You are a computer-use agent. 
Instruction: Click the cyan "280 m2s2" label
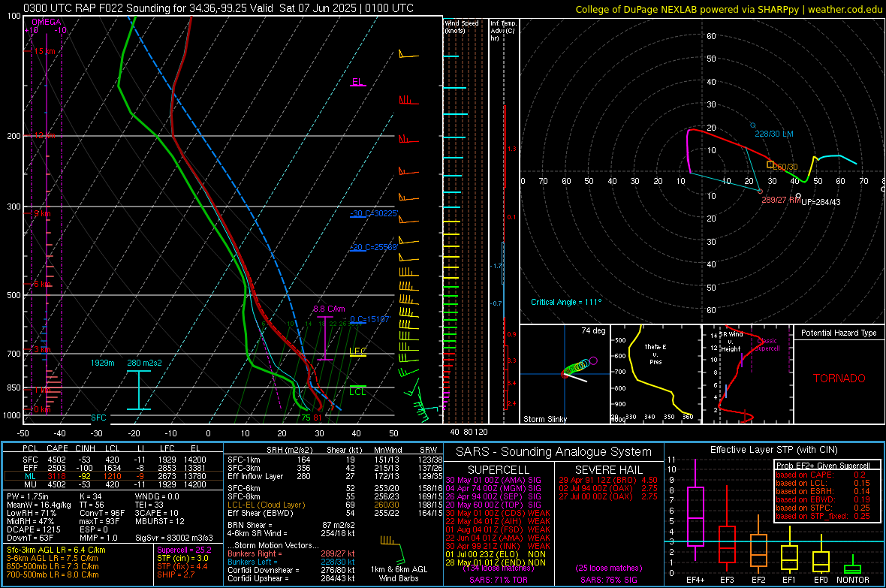point(144,363)
